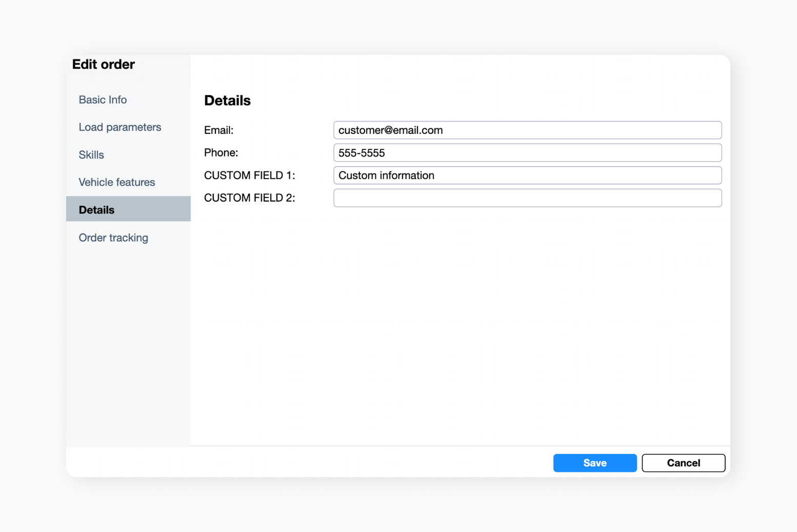Click into the Custom Field 1 input
This screenshot has width=797, height=532.
click(527, 175)
